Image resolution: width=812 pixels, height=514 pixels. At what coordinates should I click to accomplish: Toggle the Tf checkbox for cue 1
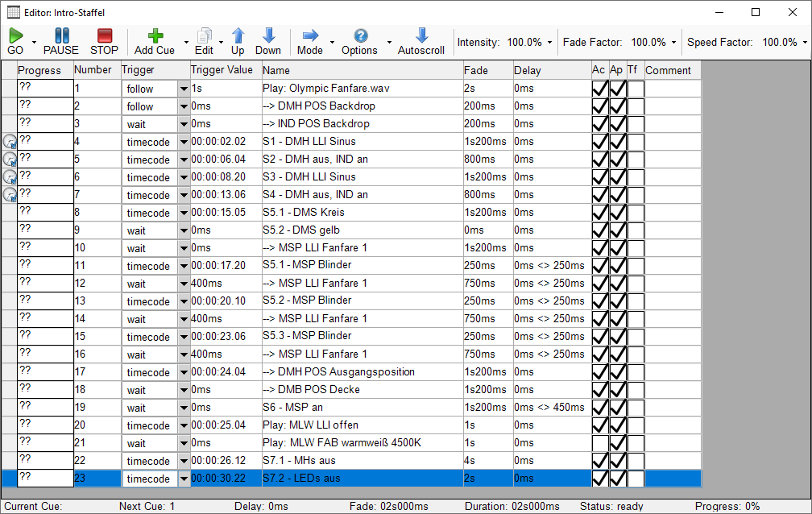[x=636, y=89]
